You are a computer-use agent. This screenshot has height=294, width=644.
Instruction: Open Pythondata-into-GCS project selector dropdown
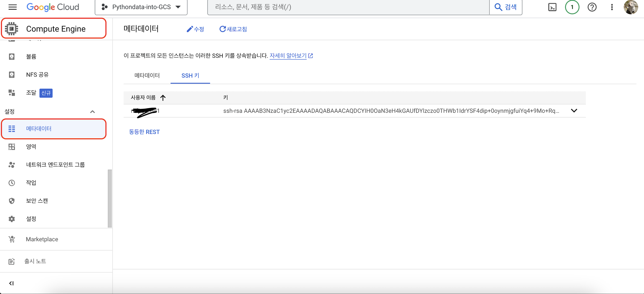(x=141, y=7)
